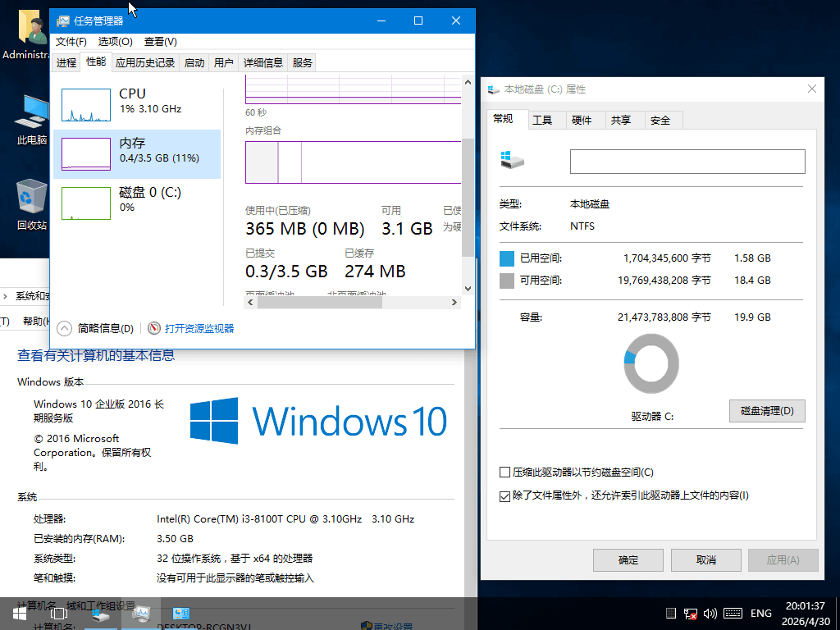Select 磁盘 0 (C:) graph thumbnail
Screen dimensions: 840x630
pyautogui.click(x=85, y=203)
